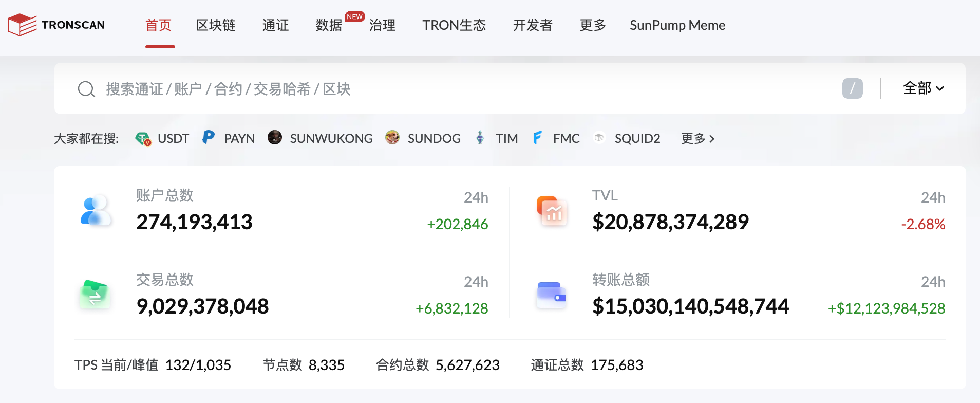Open the 更多 navigation menu
Image resolution: width=980 pixels, height=403 pixels.
(x=593, y=25)
